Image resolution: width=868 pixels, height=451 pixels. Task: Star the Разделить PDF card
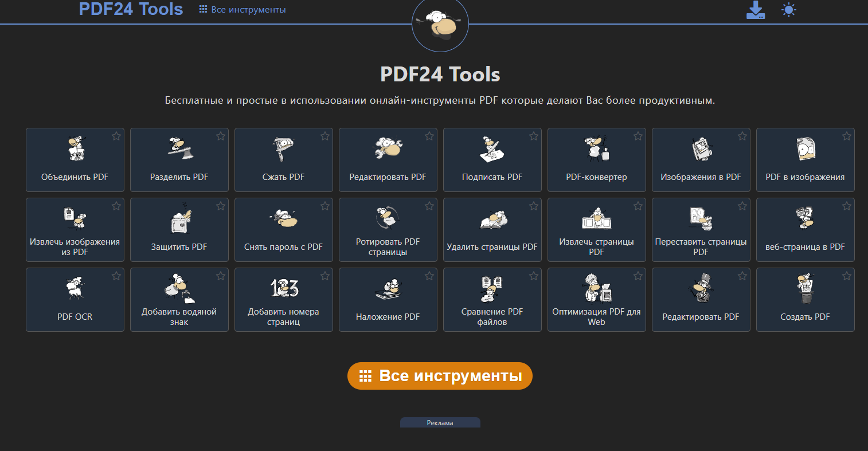pos(221,136)
